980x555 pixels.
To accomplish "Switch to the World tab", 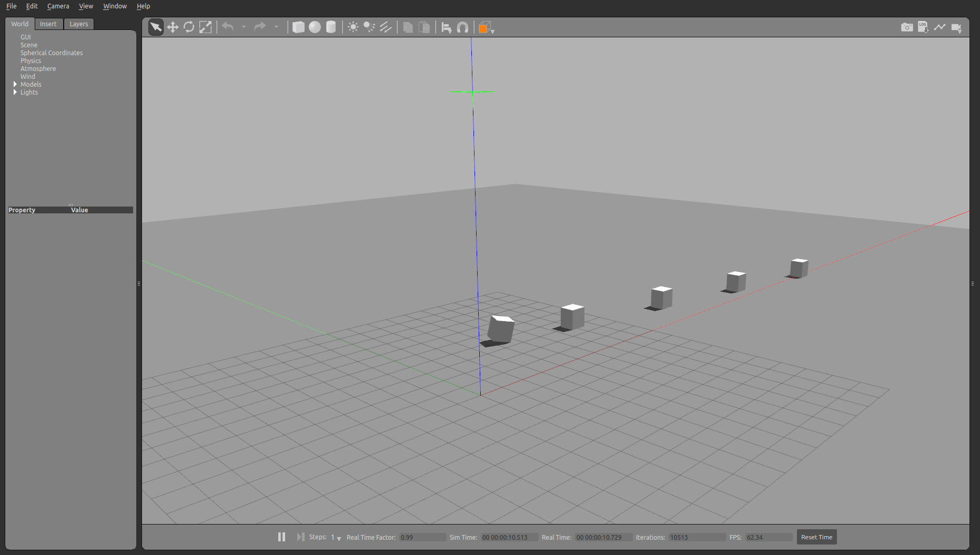I will click(20, 24).
